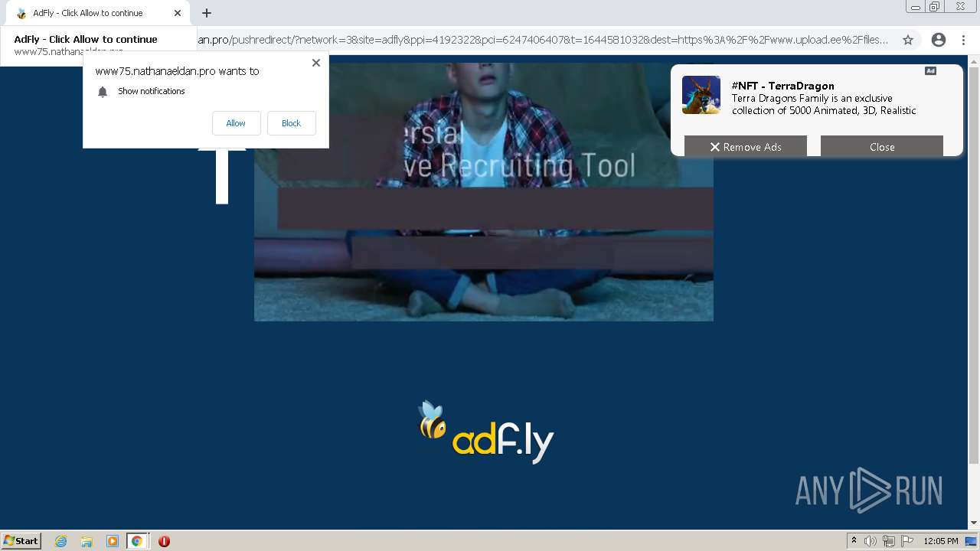
Task: Open the Action Center flag icon
Action: click(x=907, y=541)
